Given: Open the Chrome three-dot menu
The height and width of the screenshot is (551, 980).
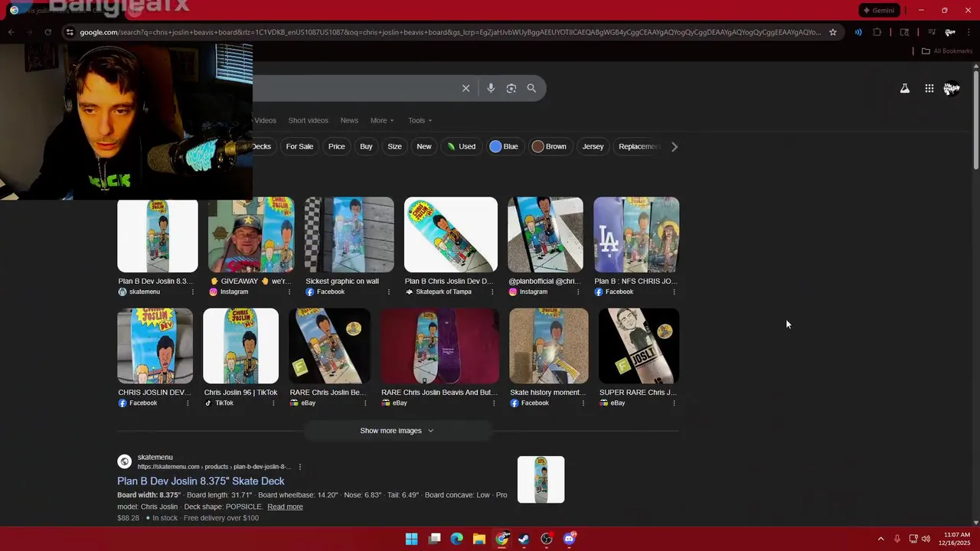Looking at the screenshot, I should [968, 32].
